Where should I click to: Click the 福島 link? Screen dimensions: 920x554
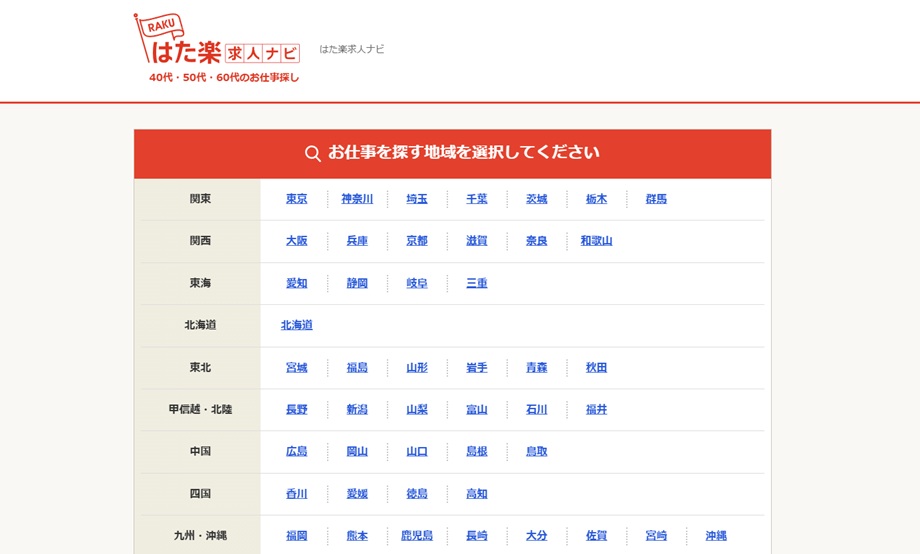357,368
